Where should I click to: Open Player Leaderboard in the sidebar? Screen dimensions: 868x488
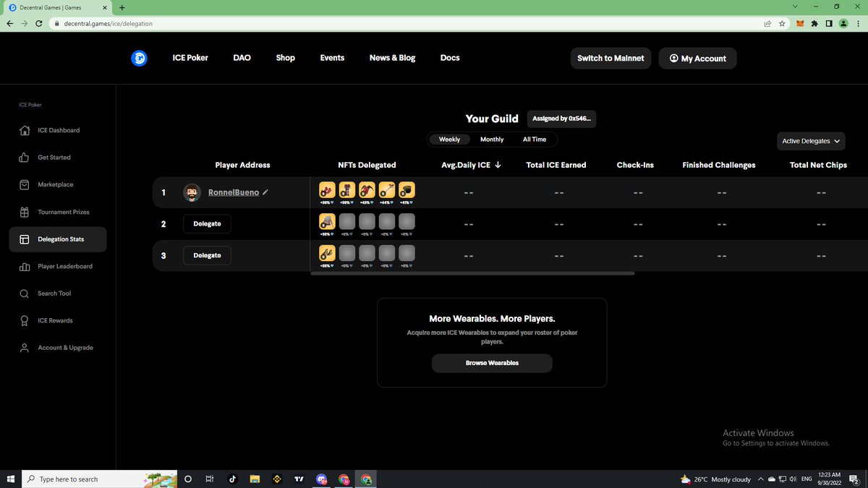pos(58,266)
